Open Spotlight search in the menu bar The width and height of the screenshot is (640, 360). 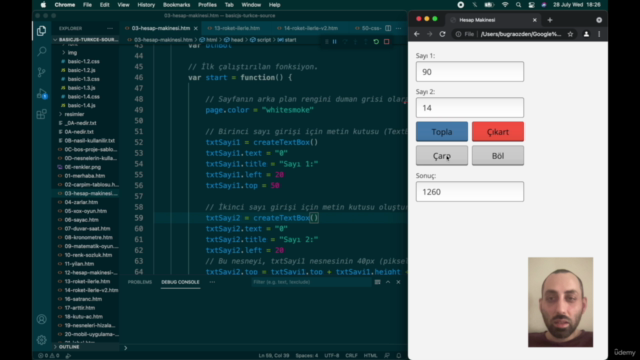point(518,5)
